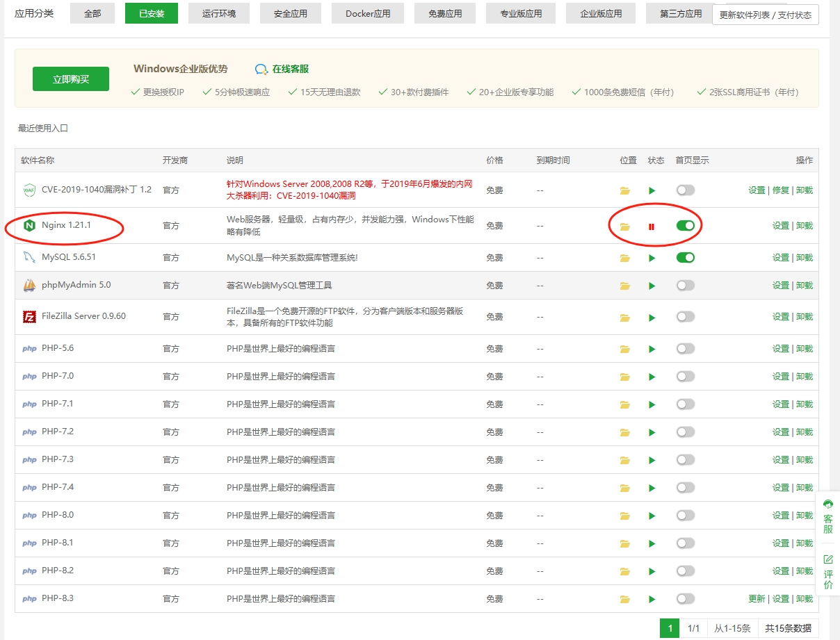Switch to the Docker应用 category tab
The height and width of the screenshot is (640, 840).
click(368, 13)
